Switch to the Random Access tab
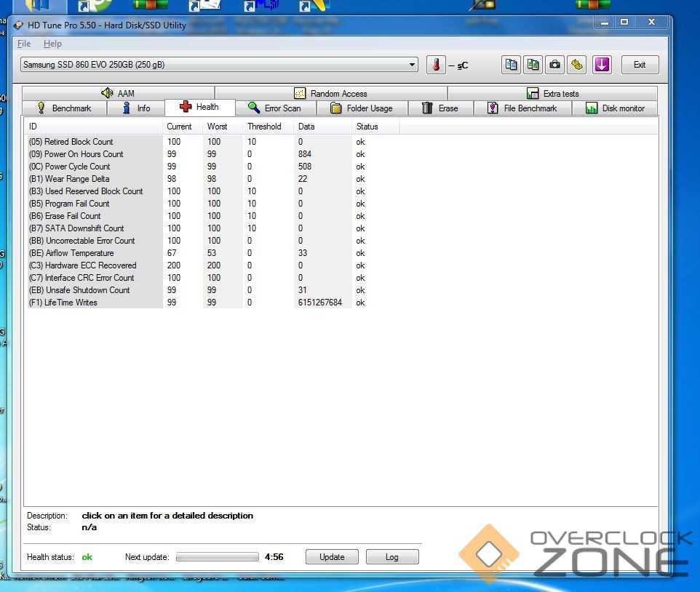Screen dimensions: 700x592 point(331,93)
